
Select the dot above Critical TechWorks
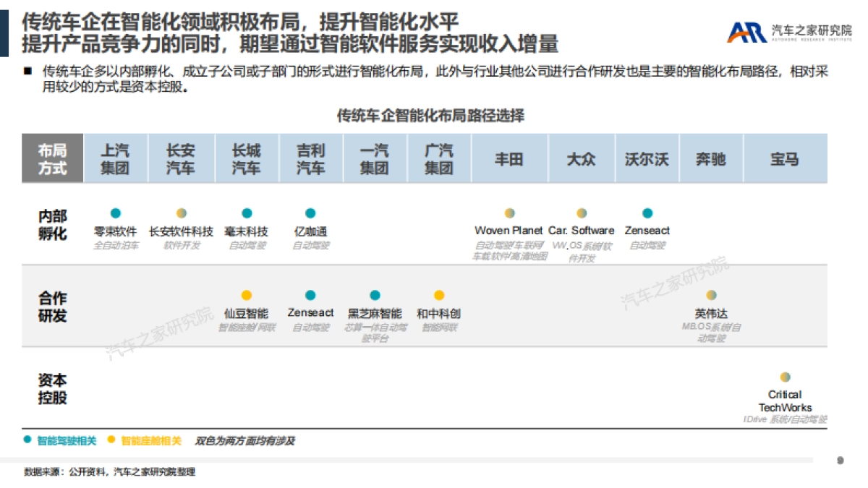click(x=785, y=377)
